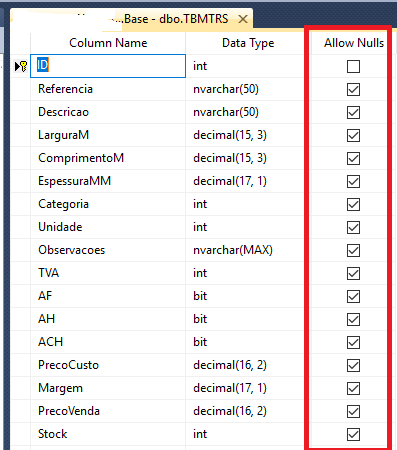The image size is (397, 450).
Task: Select the PrecoCusto column name cell
Action: tap(108, 365)
